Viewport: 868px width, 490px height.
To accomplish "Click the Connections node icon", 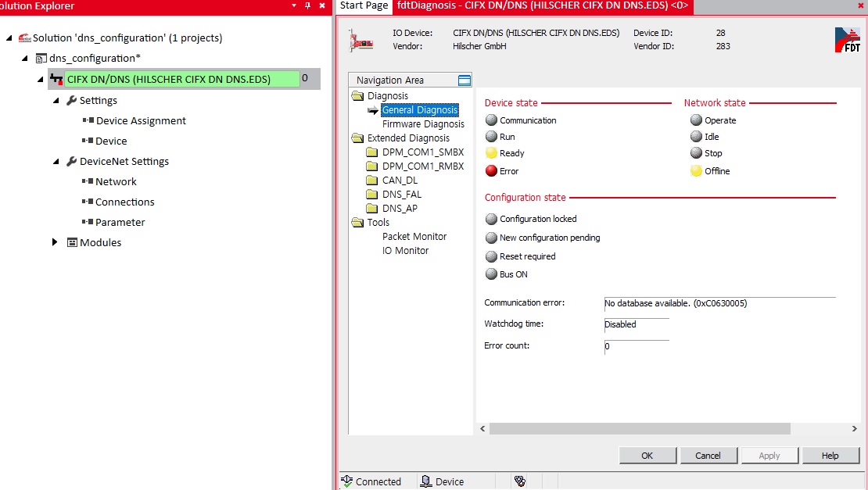I will [88, 202].
